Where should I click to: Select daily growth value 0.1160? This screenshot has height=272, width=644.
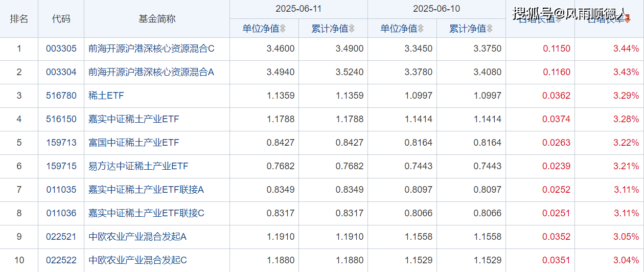coord(557,73)
